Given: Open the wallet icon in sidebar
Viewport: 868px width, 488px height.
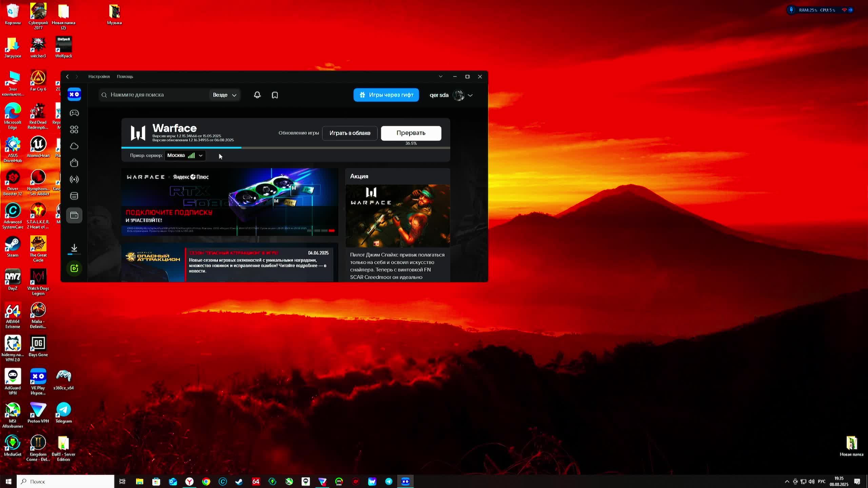Looking at the screenshot, I should (x=74, y=215).
